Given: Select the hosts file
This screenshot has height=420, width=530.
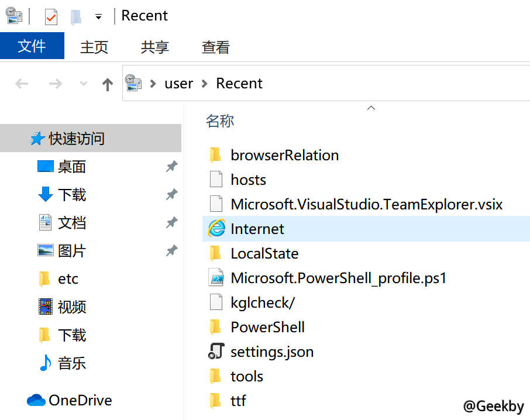Looking at the screenshot, I should (x=248, y=180).
